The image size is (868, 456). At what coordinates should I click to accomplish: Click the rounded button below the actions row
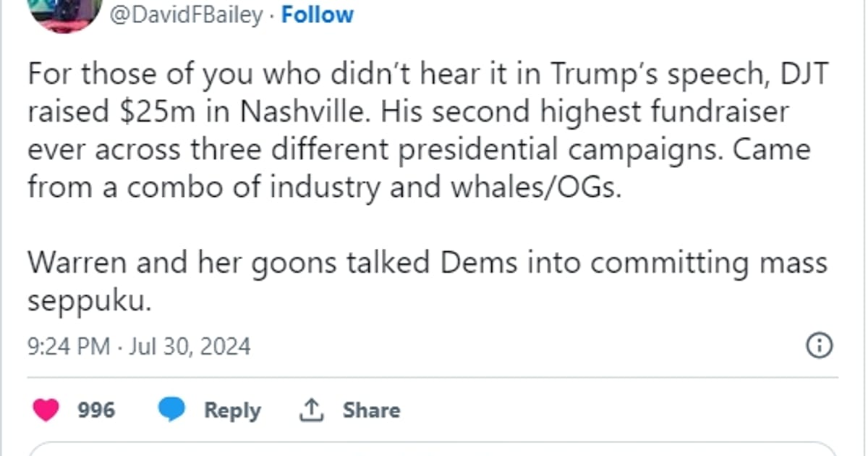433,449
